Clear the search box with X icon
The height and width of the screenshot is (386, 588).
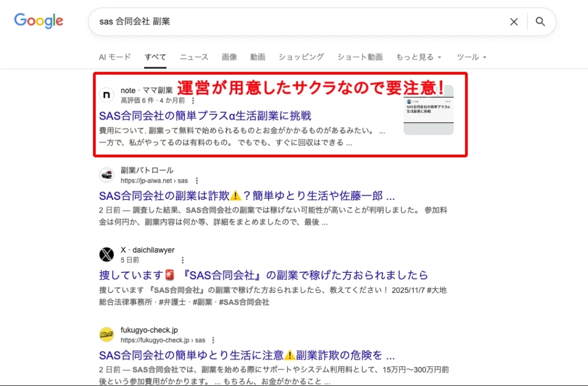click(x=514, y=22)
